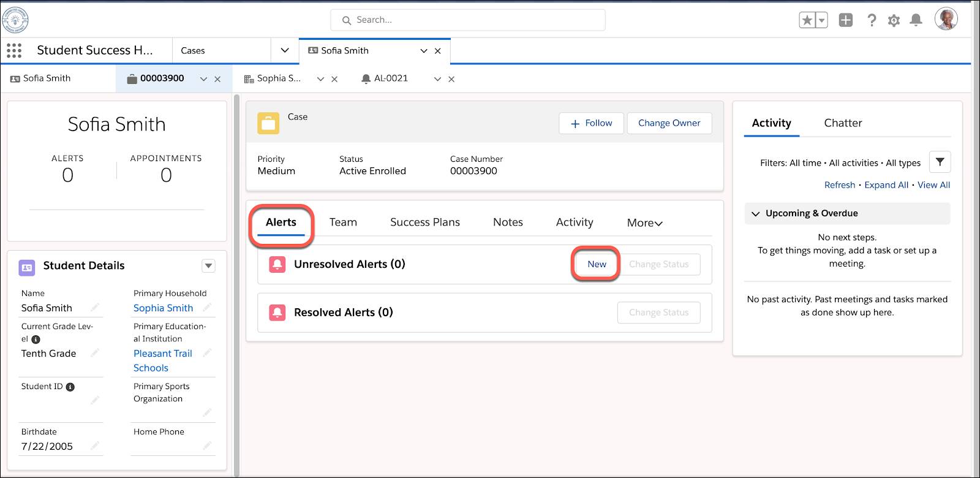This screenshot has height=478, width=980.
Task: Close the 00003900 case subtab
Action: 217,79
